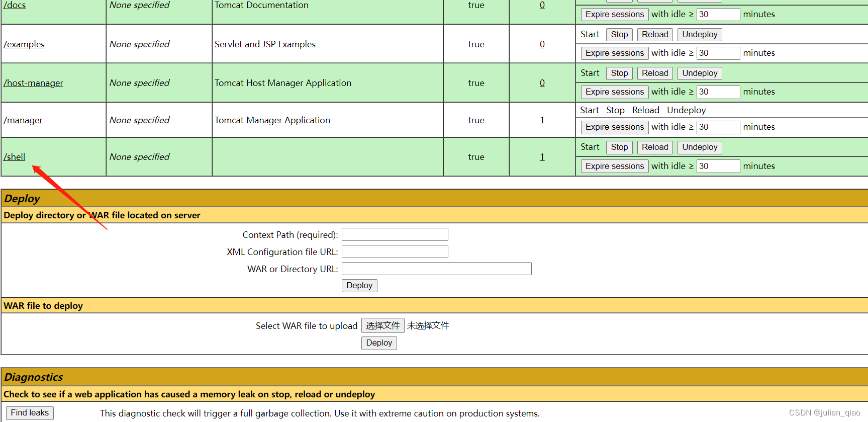Select 'Servlet and JSP Examples' display name text
Screen dimensions: 868x422
265,44
